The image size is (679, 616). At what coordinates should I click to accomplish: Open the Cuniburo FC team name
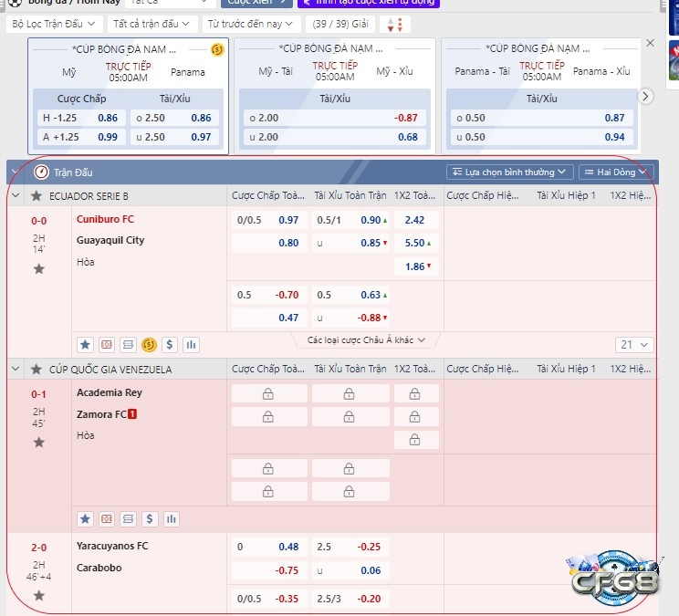click(x=105, y=219)
